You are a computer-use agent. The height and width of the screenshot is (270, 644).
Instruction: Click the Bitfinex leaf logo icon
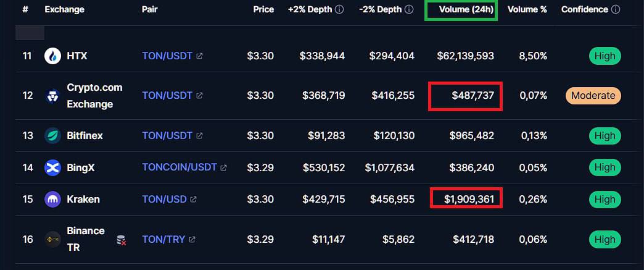point(52,136)
